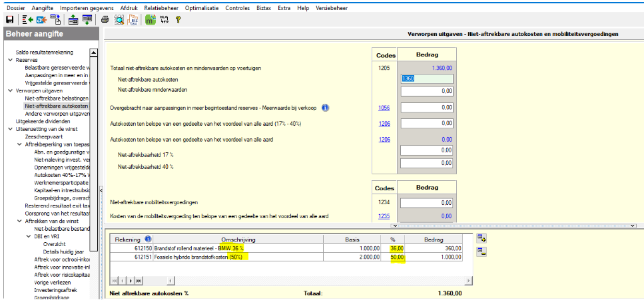Screen dimensions: 644x300
Task: Collapse the Verworpen uitgaven tree node
Action: tap(10, 90)
